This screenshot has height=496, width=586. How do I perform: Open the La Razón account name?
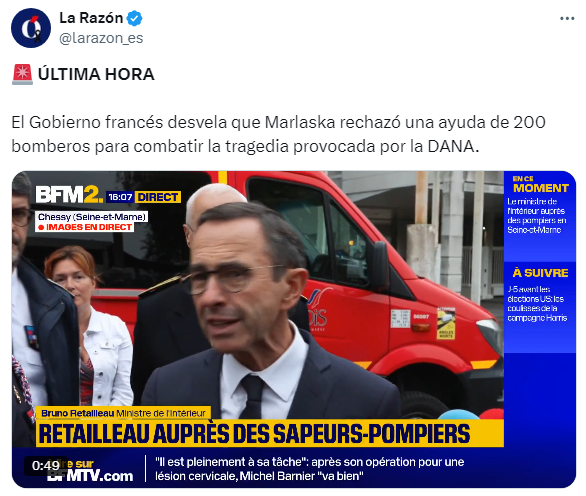click(x=91, y=18)
